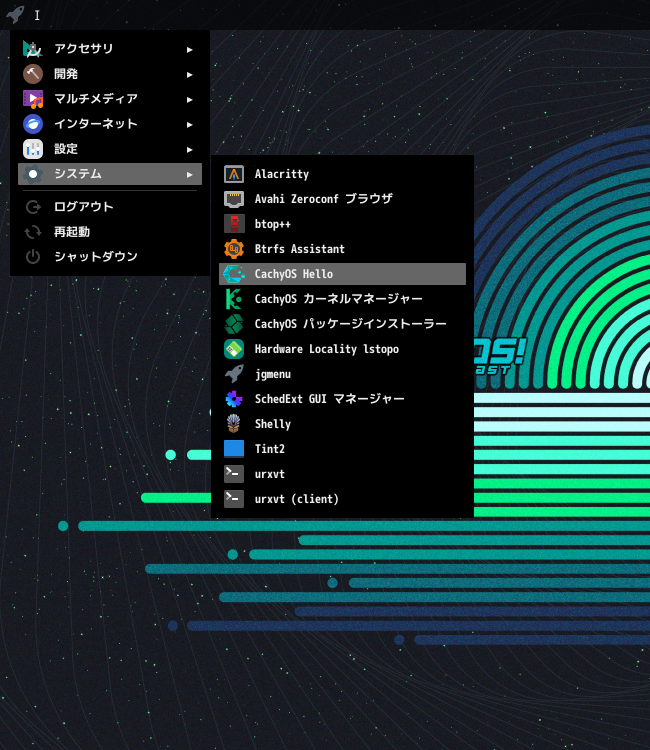Image resolution: width=650 pixels, height=750 pixels.
Task: Open the 開発 menu category
Action: click(x=110, y=74)
